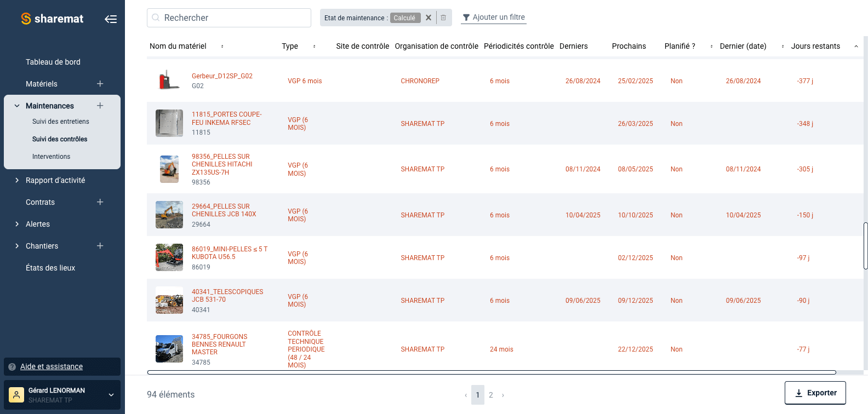Remove the Etat de maintenance filter with X
Viewport: 868px width, 414px height.
tap(429, 18)
